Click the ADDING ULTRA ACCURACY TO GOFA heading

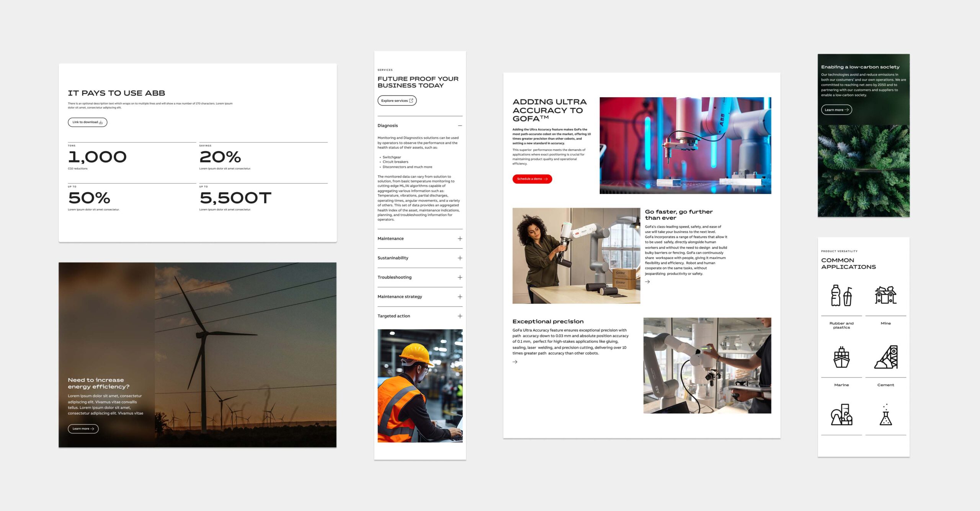click(x=550, y=110)
